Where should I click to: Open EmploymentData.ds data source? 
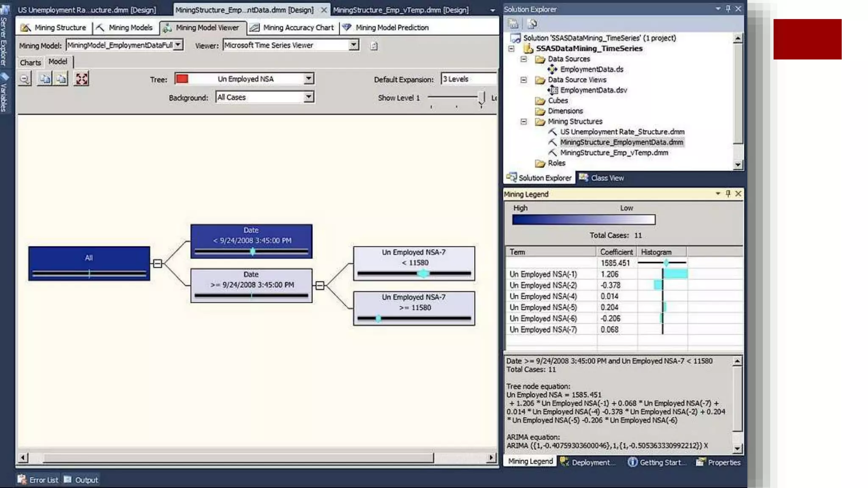tap(591, 69)
